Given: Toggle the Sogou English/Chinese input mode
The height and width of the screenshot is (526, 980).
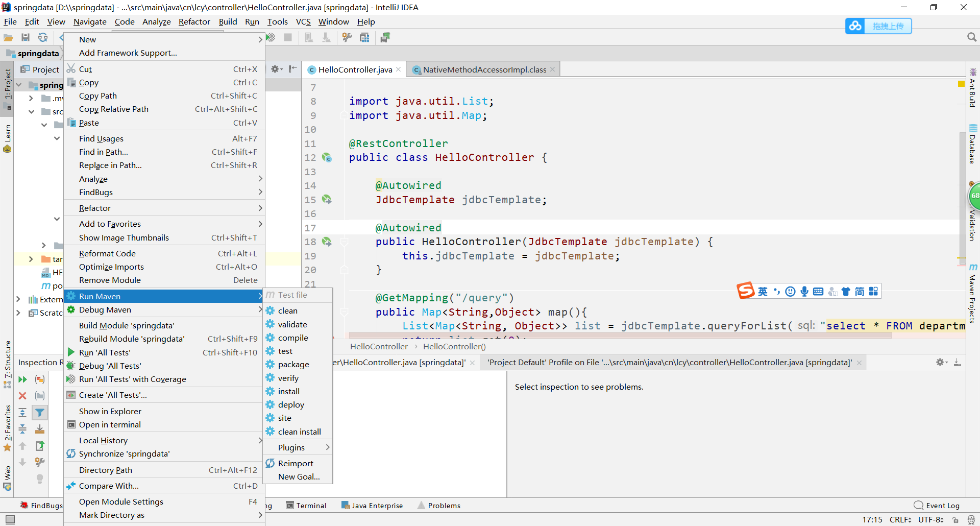Looking at the screenshot, I should click(763, 292).
